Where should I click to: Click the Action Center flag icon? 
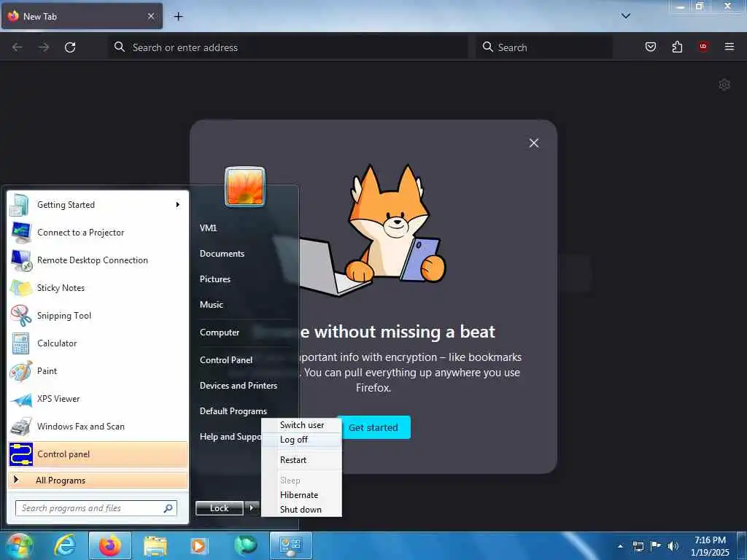[656, 546]
